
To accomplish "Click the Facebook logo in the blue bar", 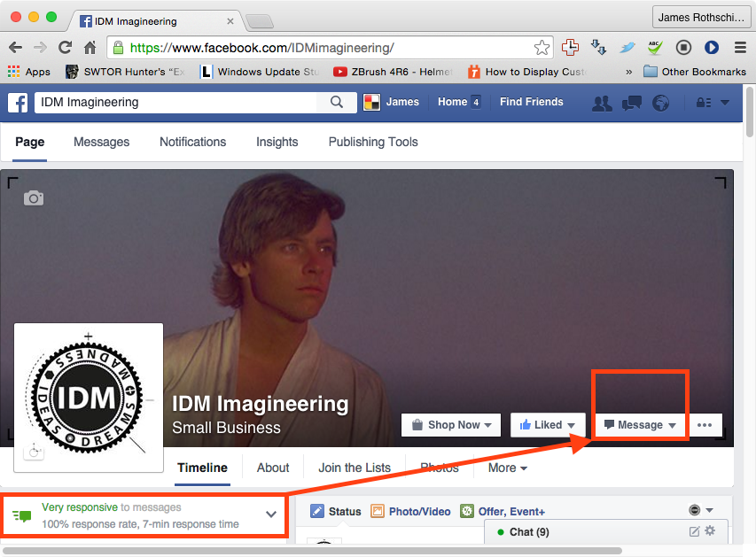I will point(18,102).
